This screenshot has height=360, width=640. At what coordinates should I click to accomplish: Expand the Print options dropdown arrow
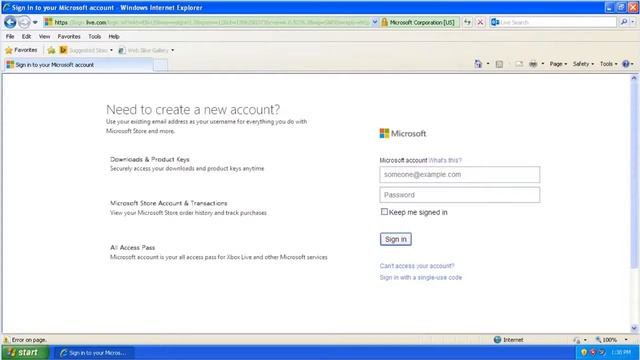pos(542,64)
